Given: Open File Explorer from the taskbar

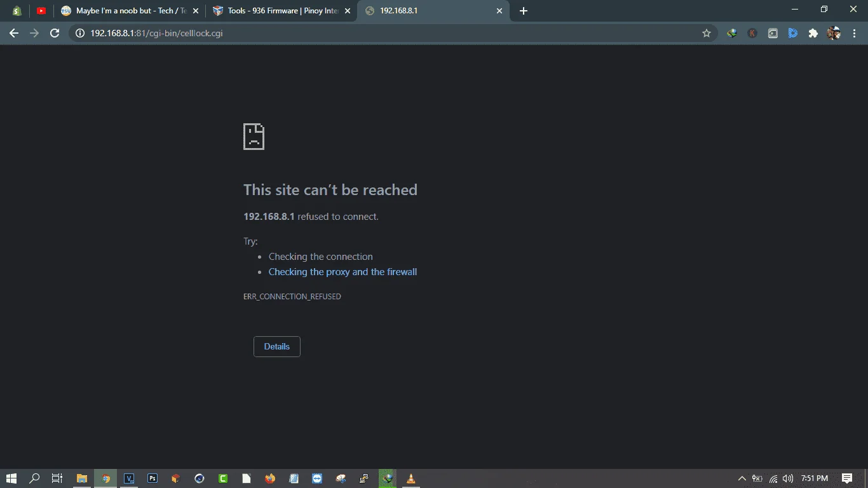Looking at the screenshot, I should pyautogui.click(x=82, y=478).
